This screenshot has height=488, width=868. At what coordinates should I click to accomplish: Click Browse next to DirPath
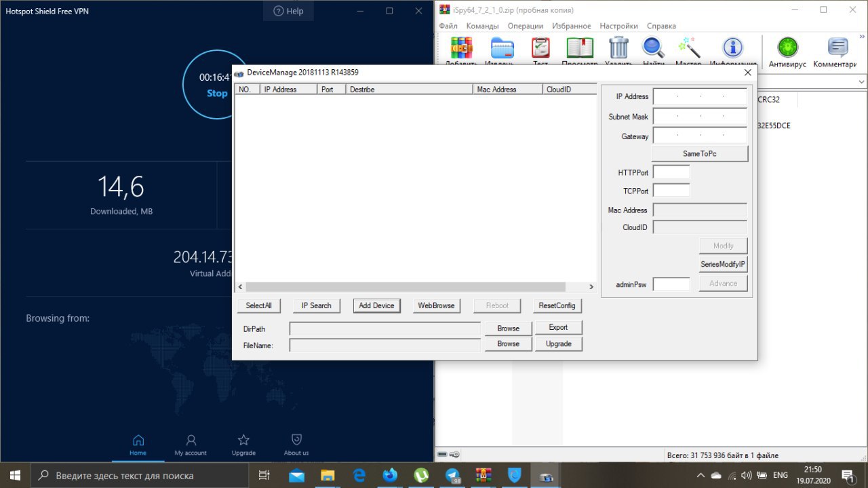pos(508,329)
